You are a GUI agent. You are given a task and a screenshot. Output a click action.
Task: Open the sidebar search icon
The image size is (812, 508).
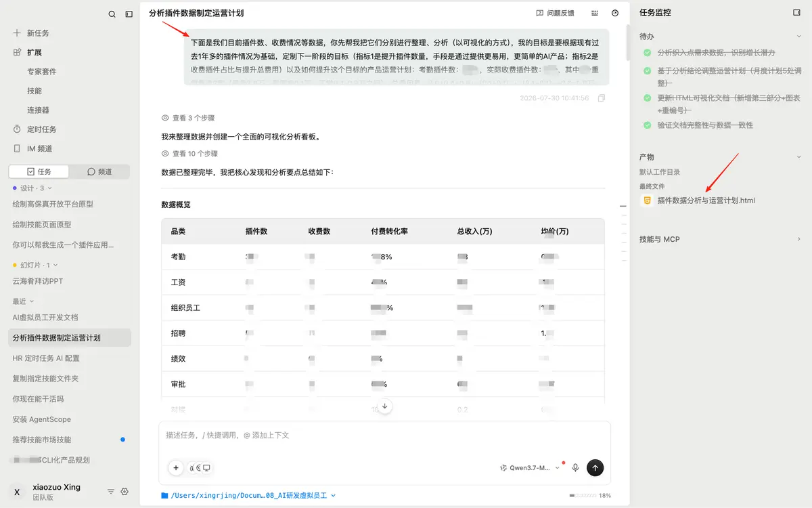(x=112, y=14)
